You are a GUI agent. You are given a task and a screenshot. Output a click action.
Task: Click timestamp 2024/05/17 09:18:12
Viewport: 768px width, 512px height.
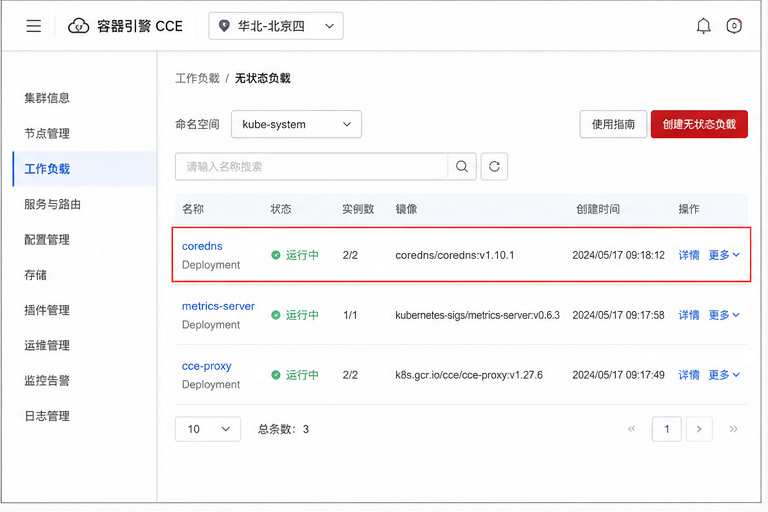[619, 255]
